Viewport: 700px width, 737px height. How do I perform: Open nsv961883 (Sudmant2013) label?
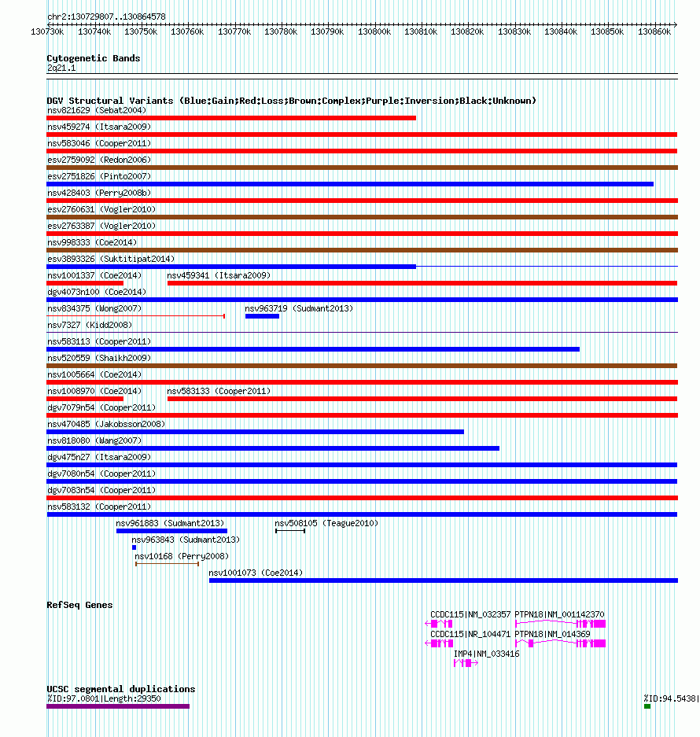point(170,523)
